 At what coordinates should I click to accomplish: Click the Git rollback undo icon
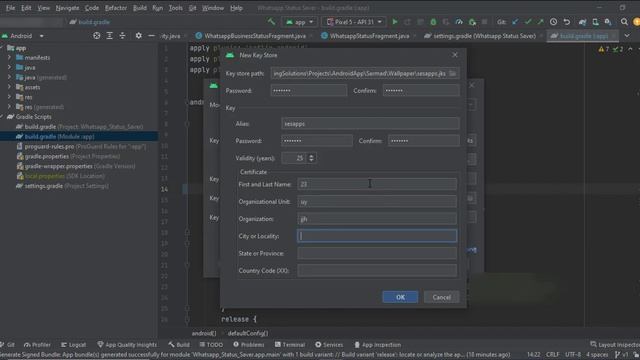click(567, 22)
